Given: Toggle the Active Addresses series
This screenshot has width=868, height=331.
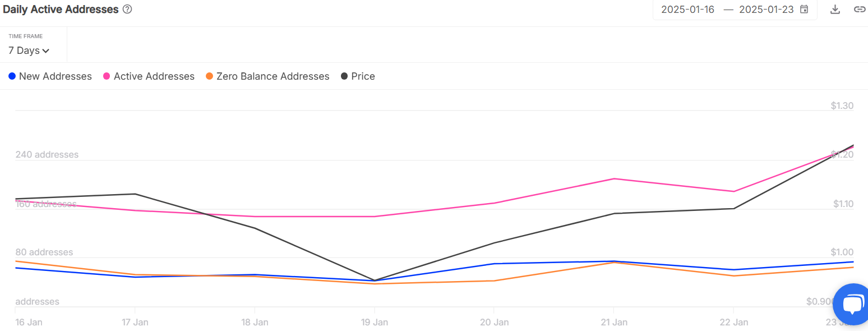Looking at the screenshot, I should click(x=154, y=76).
